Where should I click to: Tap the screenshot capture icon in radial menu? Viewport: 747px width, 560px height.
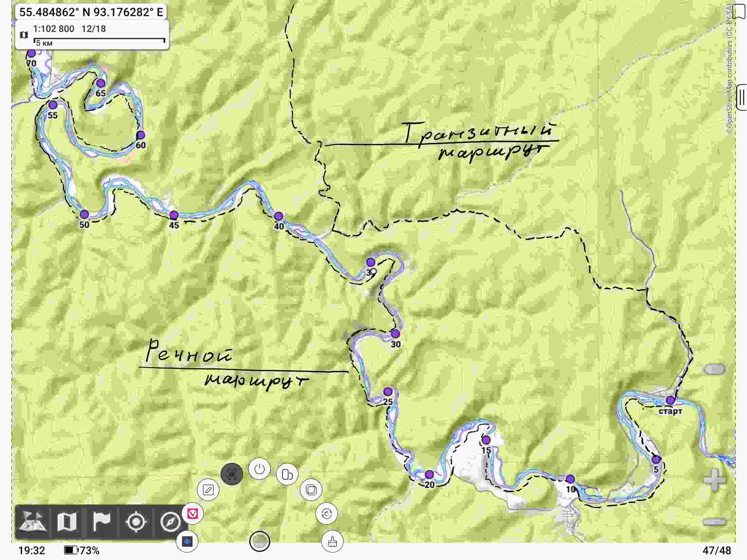click(232, 474)
